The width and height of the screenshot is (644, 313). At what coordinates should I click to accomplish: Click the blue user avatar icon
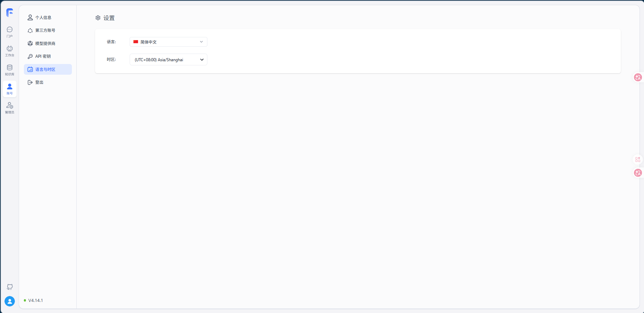(x=10, y=301)
